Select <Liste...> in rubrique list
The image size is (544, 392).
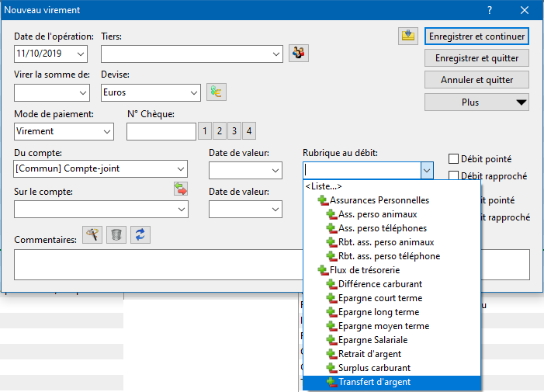392,186
